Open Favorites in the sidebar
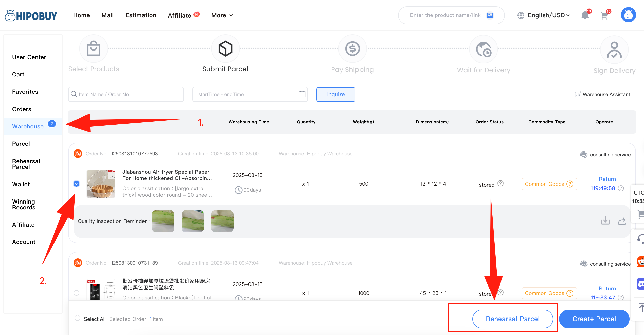This screenshot has width=644, height=335. pyautogui.click(x=25, y=92)
